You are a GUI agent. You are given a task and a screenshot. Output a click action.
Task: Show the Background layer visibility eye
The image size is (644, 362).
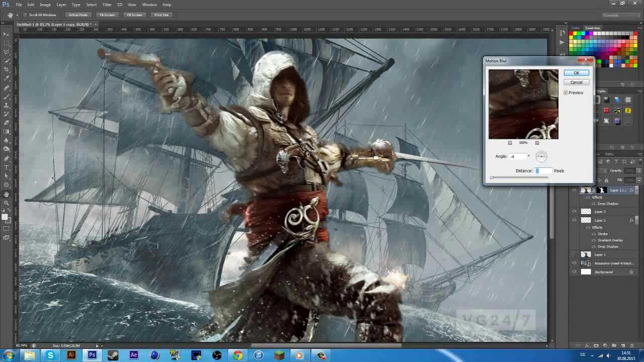574,271
